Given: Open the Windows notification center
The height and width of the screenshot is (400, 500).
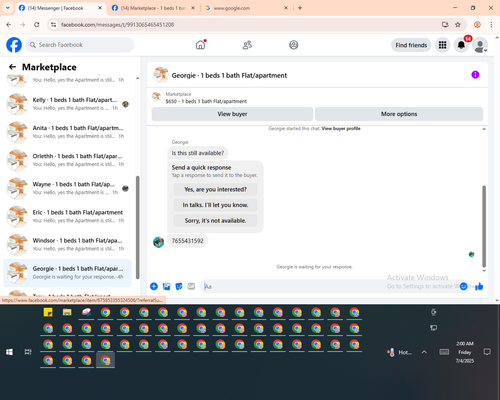Looking at the screenshot, I should [487, 352].
